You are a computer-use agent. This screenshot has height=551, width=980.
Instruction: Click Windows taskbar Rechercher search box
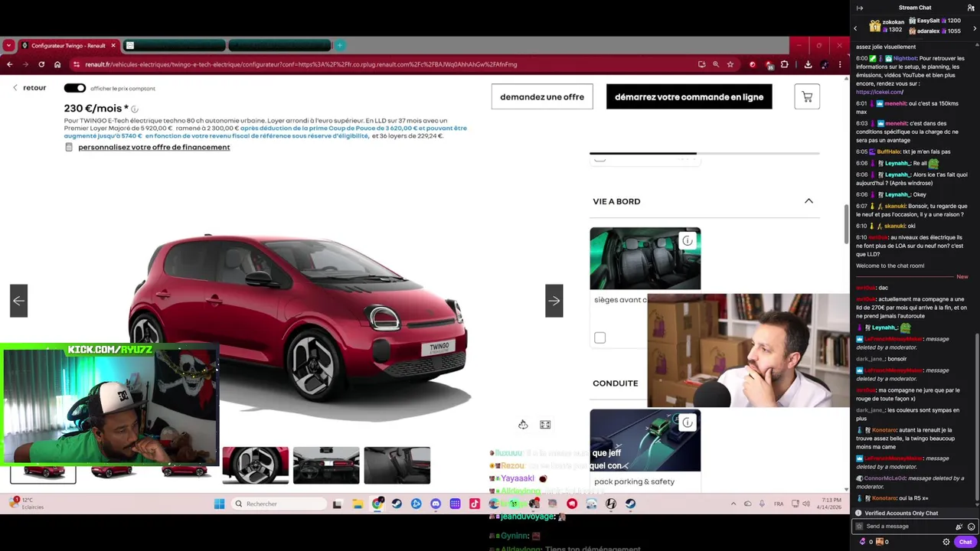click(279, 504)
